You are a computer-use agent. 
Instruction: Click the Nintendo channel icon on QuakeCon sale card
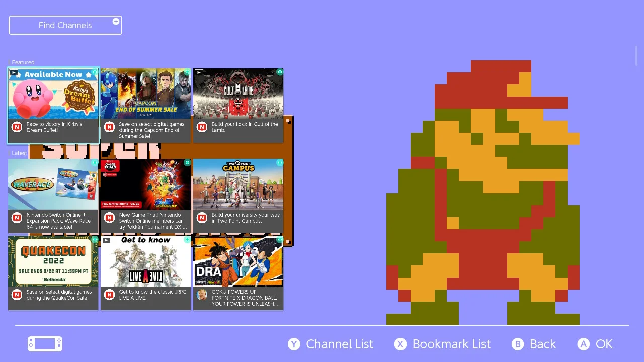(17, 295)
